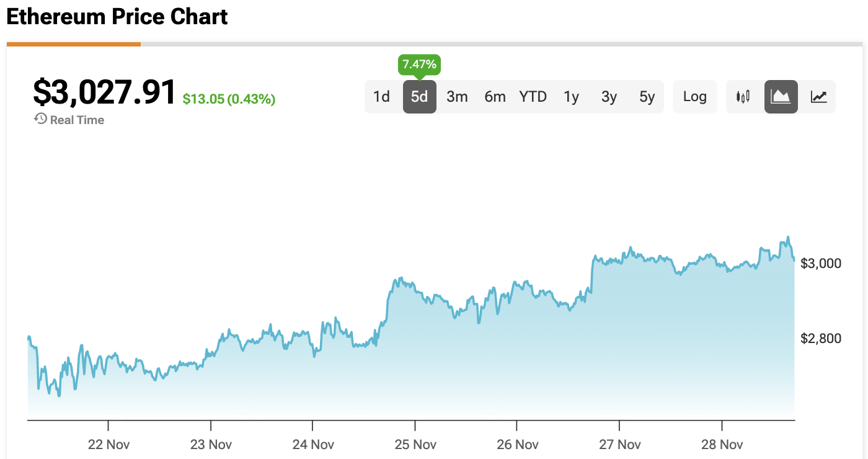
Task: Toggle the Log scale button
Action: click(x=694, y=97)
